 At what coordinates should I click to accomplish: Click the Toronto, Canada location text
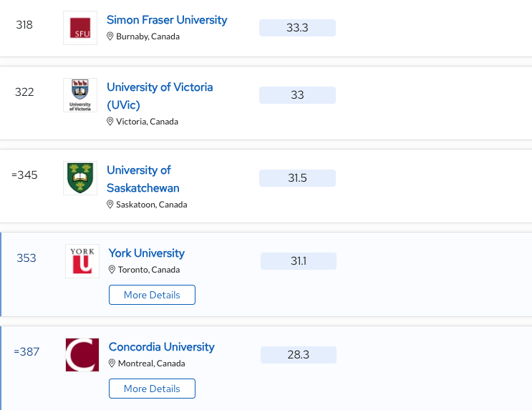pos(149,270)
